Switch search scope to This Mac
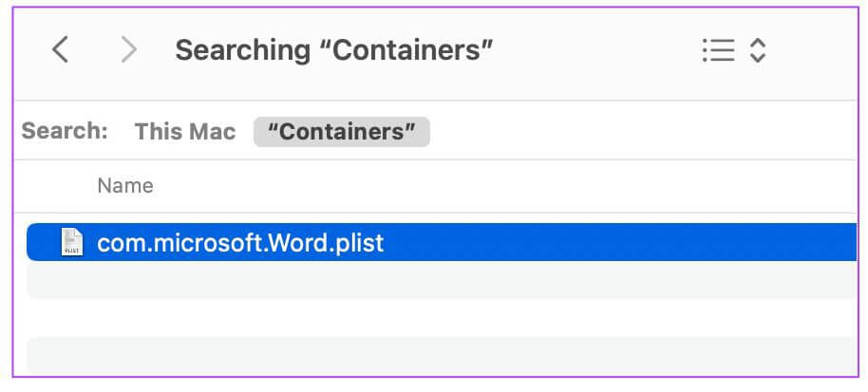 tap(185, 132)
